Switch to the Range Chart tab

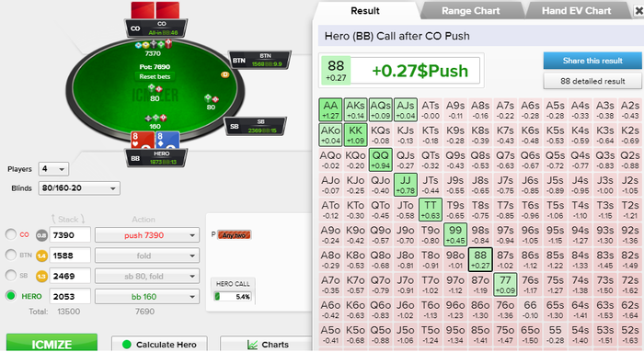point(471,11)
